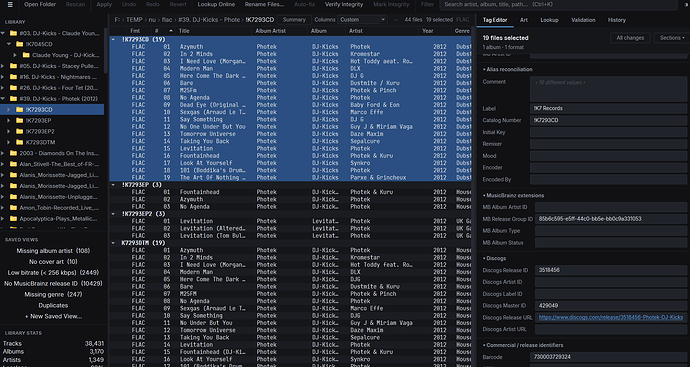Screen dimensions: 690x367
Task: Collapse the #39. DJ-Kicks - Photek (2012) folder
Action: click(x=3, y=99)
